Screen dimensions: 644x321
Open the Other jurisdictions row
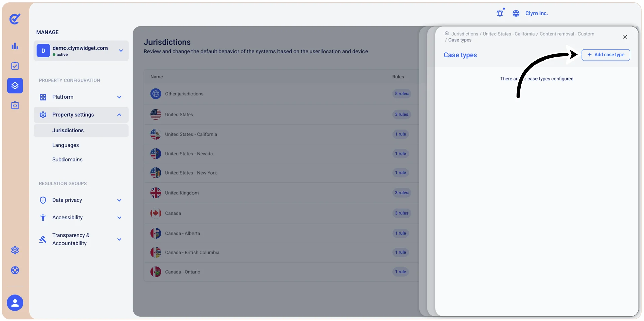282,94
